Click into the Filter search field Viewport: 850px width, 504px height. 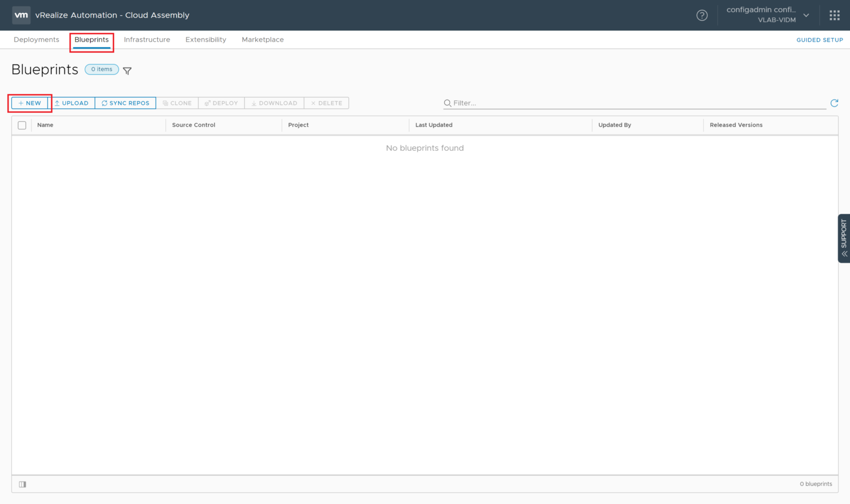click(x=637, y=103)
